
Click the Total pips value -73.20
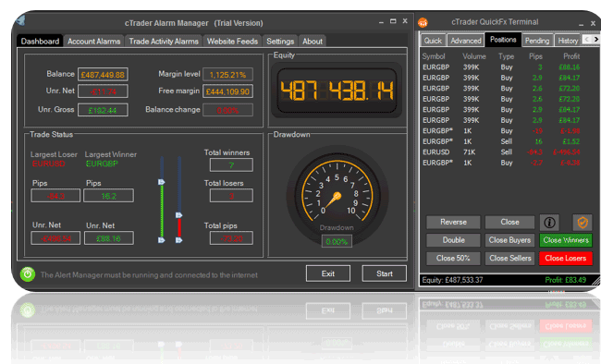tap(231, 238)
